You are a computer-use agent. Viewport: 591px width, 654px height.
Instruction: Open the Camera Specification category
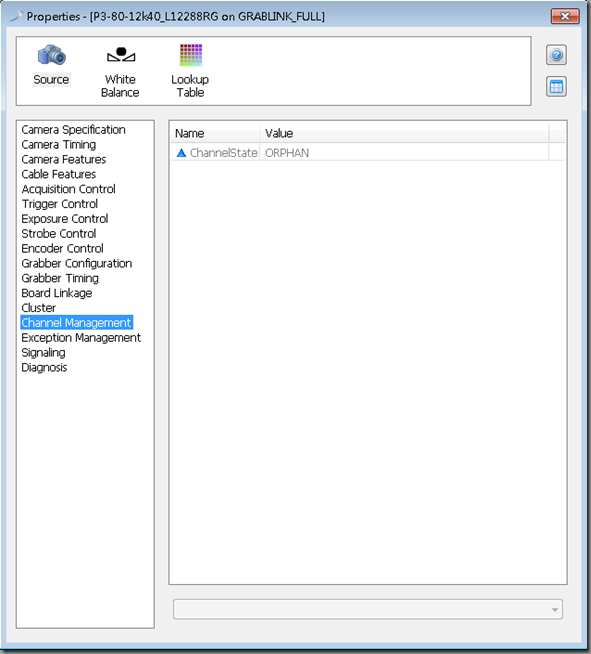73,130
